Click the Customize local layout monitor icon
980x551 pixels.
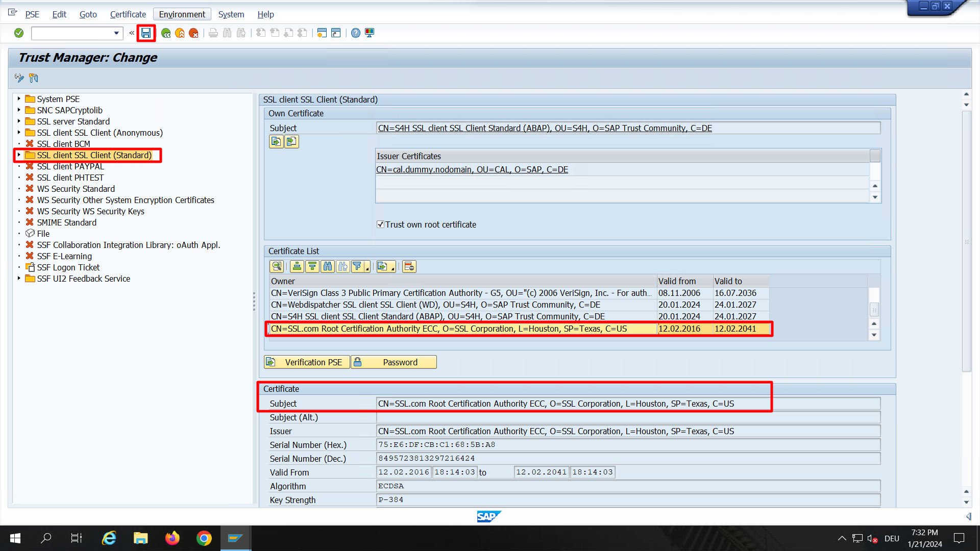tap(370, 33)
